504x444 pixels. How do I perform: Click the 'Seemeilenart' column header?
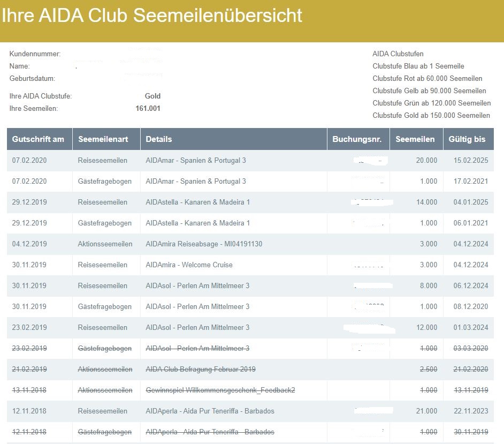pyautogui.click(x=103, y=139)
